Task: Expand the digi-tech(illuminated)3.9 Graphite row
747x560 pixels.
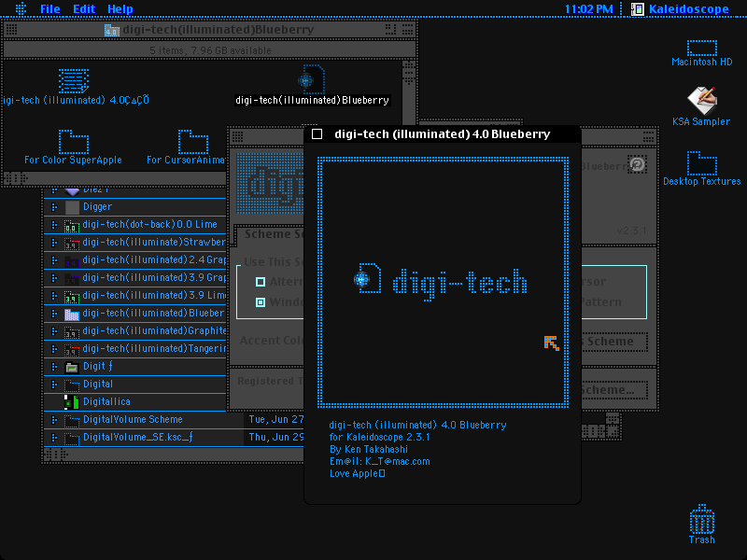Action: [54, 278]
